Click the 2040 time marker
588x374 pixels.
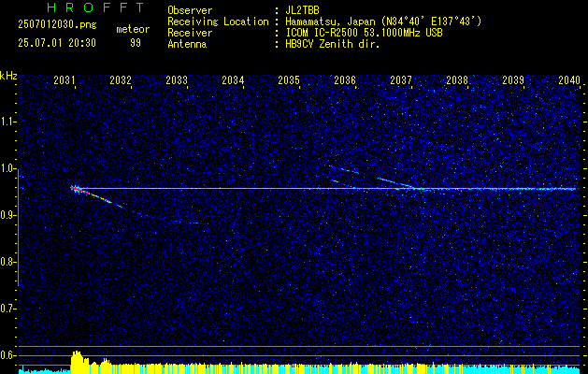coord(569,79)
